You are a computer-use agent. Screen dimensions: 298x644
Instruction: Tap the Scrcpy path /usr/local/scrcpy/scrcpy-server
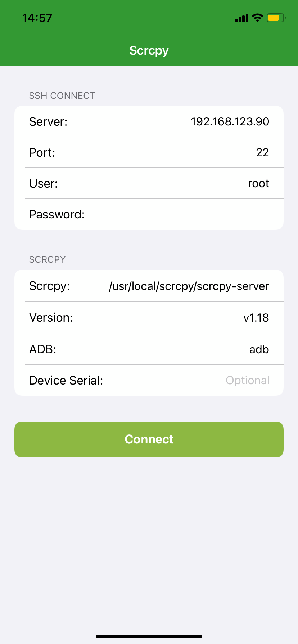(189, 285)
